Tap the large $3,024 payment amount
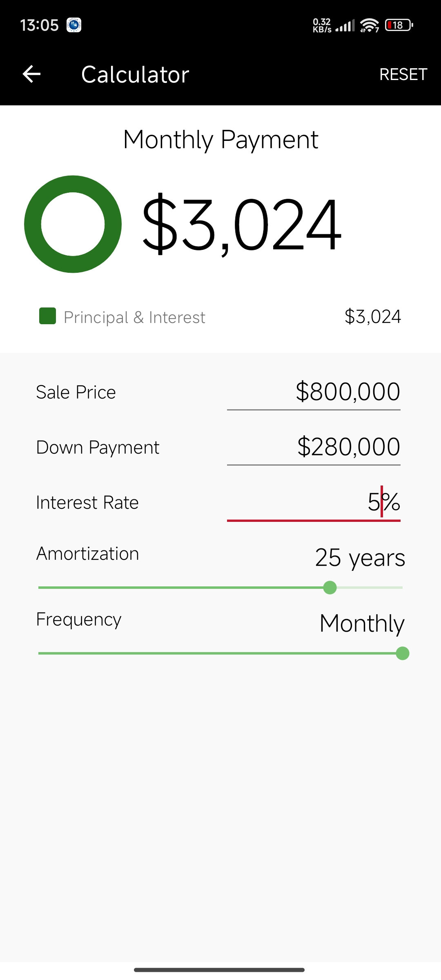The width and height of the screenshot is (441, 980). (x=241, y=224)
